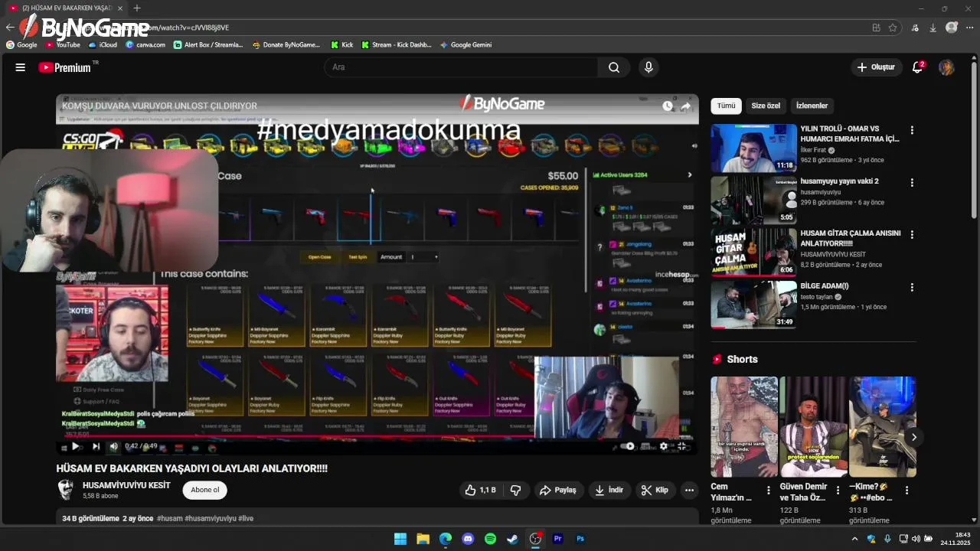Click the #husam hashtag

tap(170, 518)
